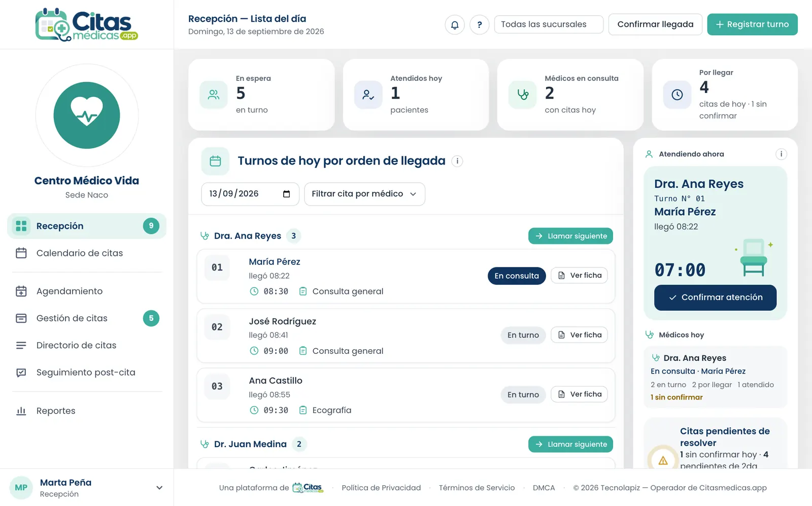The image size is (812, 506).
Task: Open Reportes section
Action: pos(87,411)
